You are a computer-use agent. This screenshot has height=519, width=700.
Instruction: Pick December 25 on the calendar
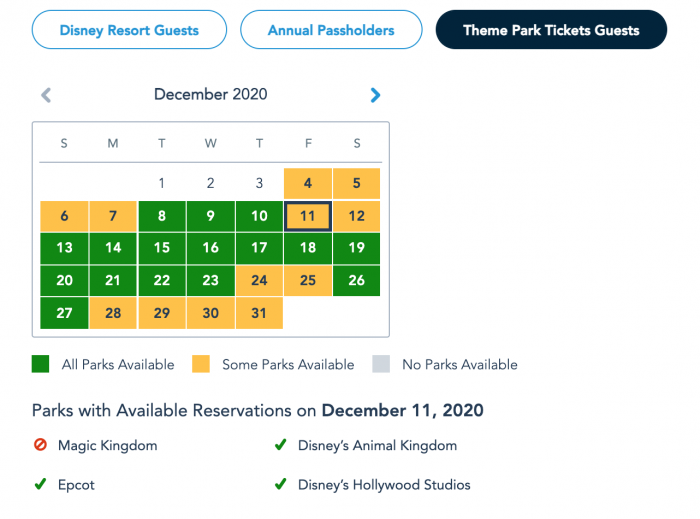tap(308, 281)
